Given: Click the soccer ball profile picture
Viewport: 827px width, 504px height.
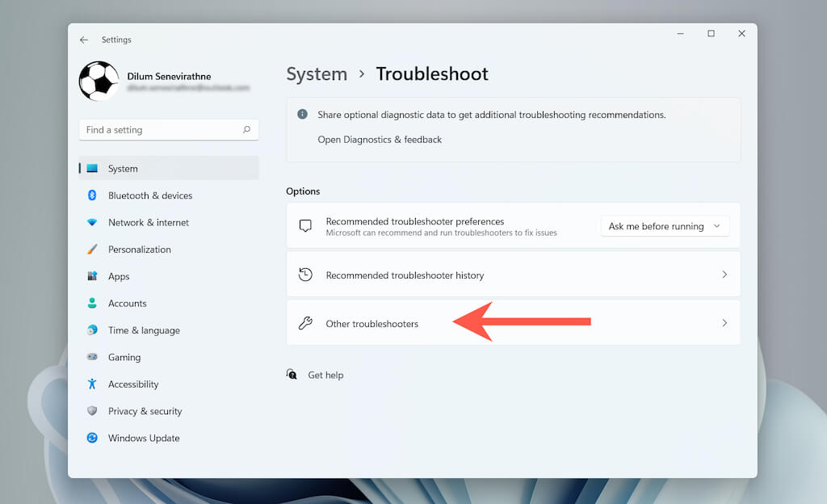Looking at the screenshot, I should pyautogui.click(x=99, y=82).
